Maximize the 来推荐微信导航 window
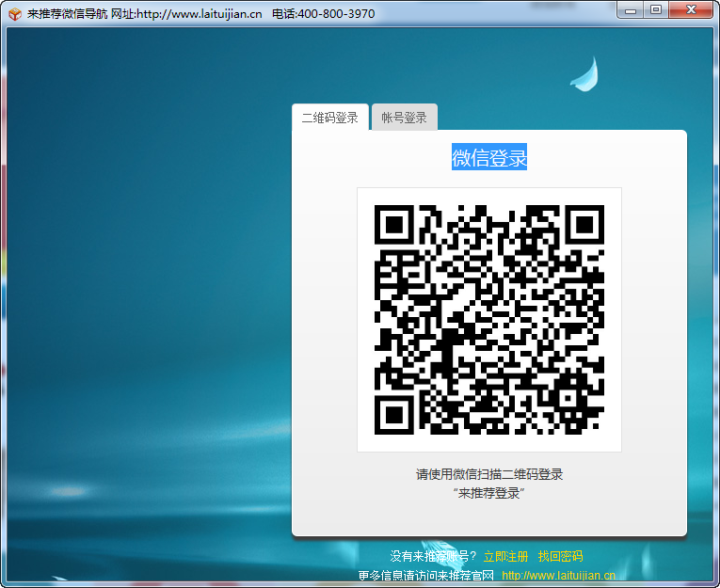Image resolution: width=720 pixels, height=588 pixels. (656, 10)
